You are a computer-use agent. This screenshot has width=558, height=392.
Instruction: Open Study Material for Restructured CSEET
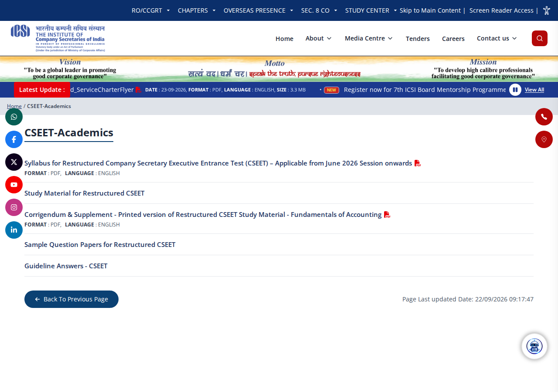[85, 193]
